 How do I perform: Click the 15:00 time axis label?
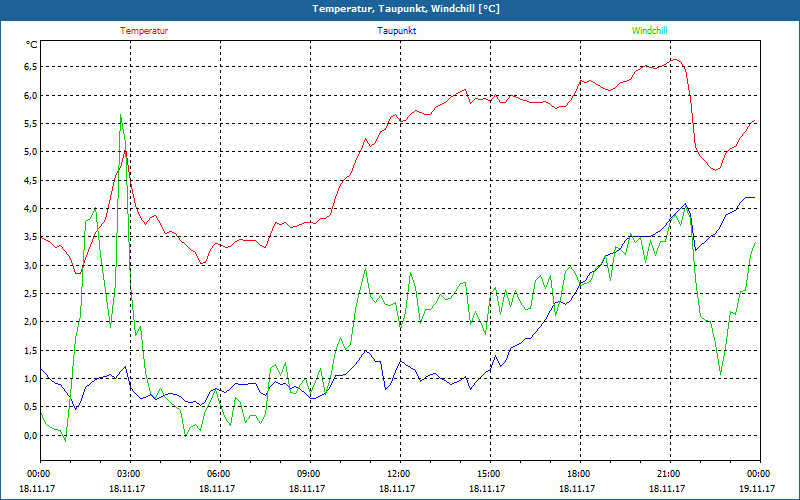490,474
